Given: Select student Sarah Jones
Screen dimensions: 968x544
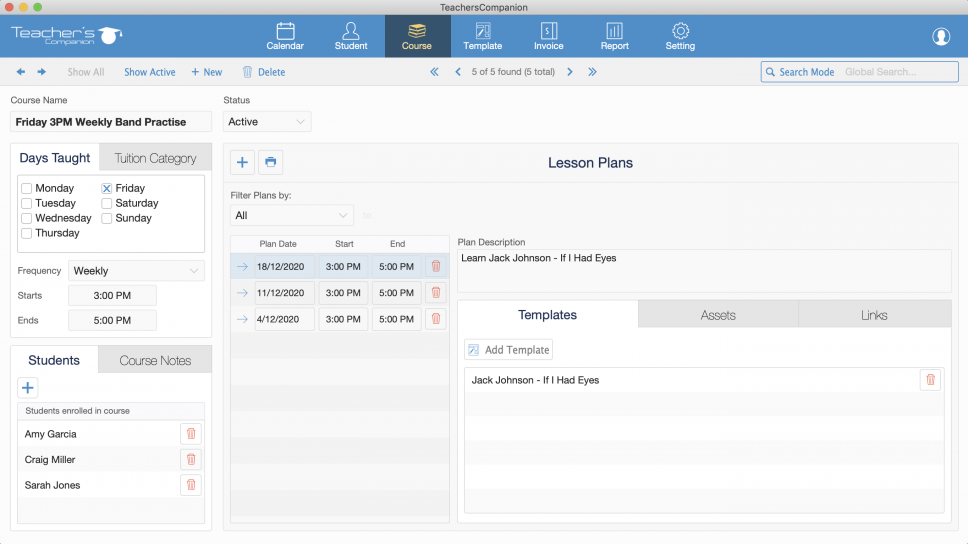Looking at the screenshot, I should (x=52, y=485).
